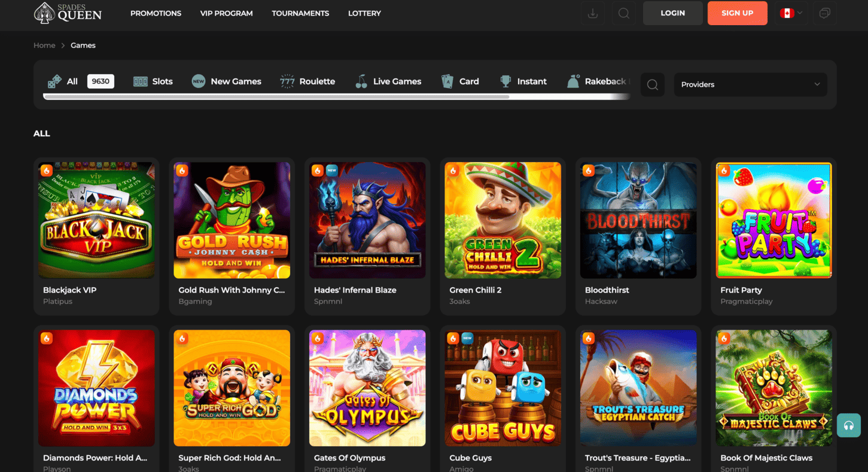Go to Lottery
Image resolution: width=868 pixels, height=472 pixels.
coord(364,13)
